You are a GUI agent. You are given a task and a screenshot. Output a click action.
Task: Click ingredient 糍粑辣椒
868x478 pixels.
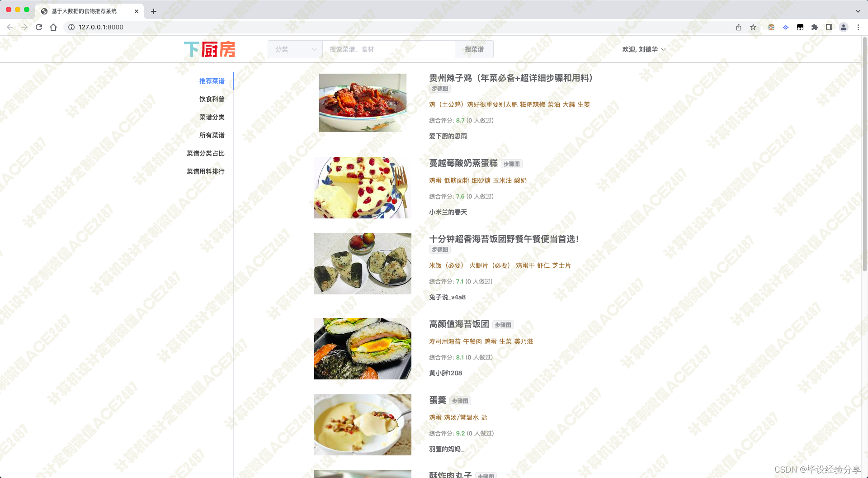[x=533, y=104]
